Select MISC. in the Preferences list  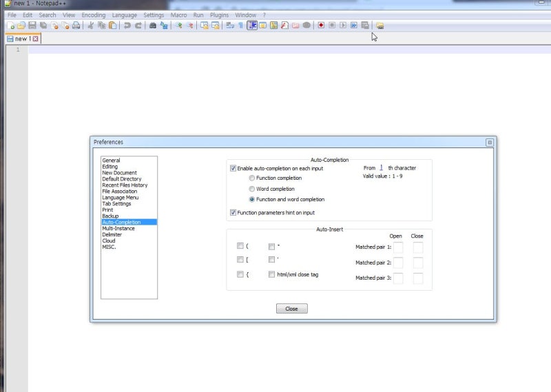tap(109, 247)
